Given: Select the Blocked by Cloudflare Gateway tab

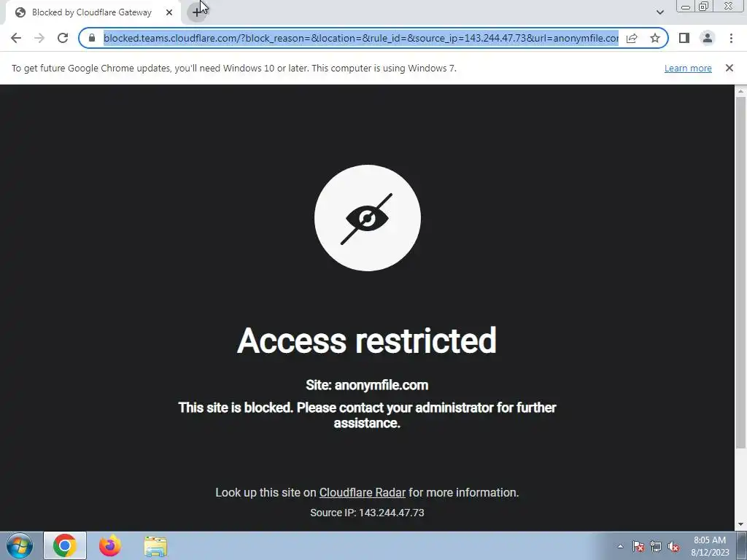Looking at the screenshot, I should 90,12.
